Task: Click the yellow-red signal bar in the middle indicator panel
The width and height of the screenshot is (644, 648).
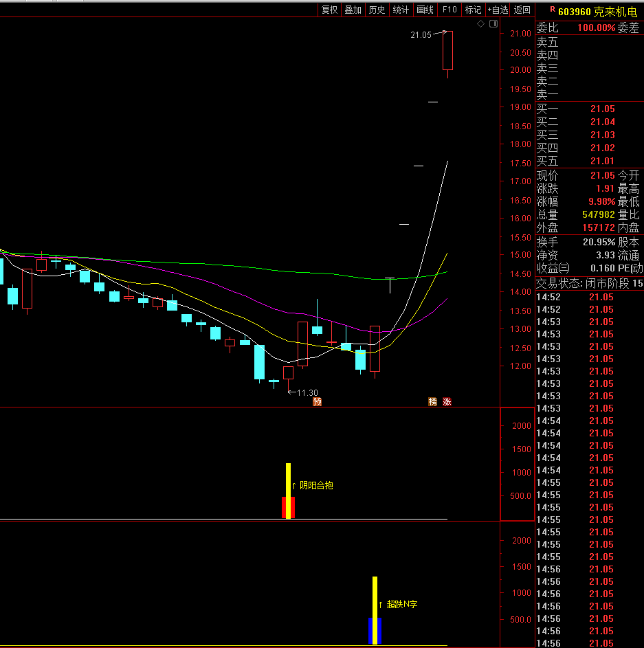Action: [288, 492]
